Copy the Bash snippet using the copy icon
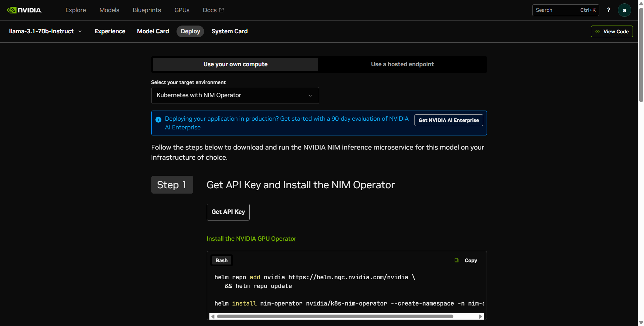This screenshot has width=644, height=326. [x=456, y=260]
